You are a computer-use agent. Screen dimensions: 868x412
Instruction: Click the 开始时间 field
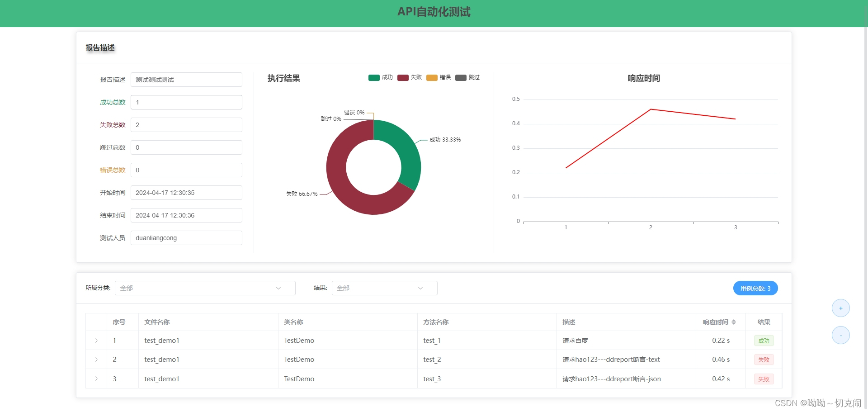186,193
